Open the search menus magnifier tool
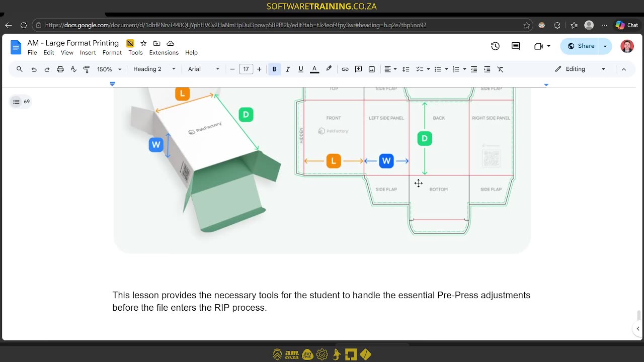The image size is (644, 362). pos(20,69)
